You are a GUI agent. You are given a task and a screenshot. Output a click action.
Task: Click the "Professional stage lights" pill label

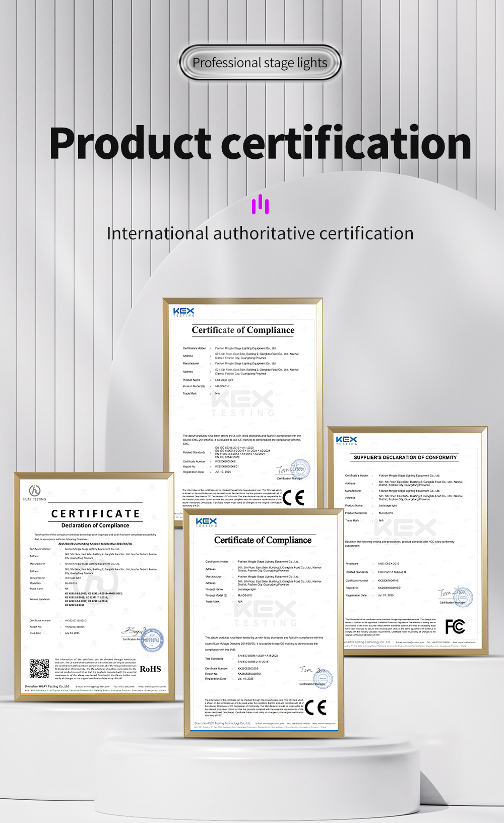point(260,63)
